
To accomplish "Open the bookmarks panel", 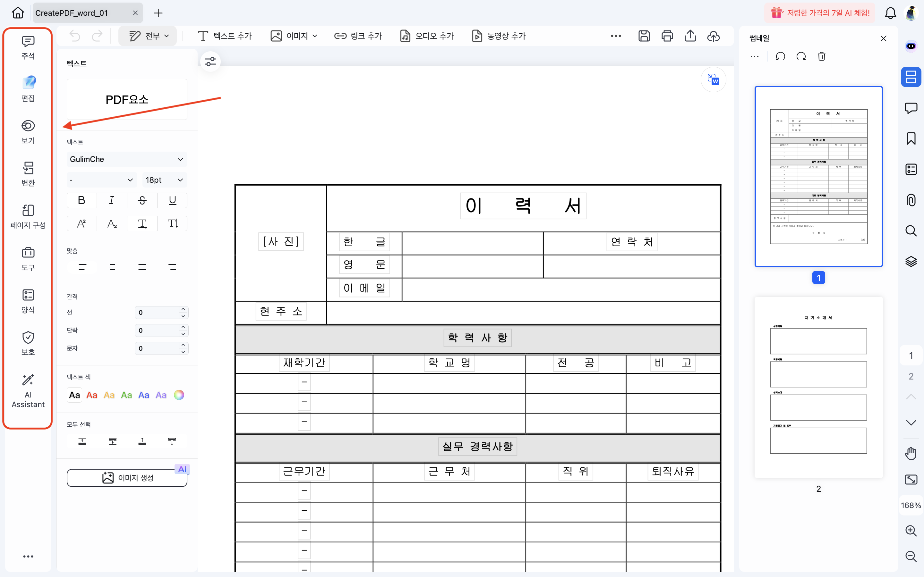I will [x=911, y=138].
